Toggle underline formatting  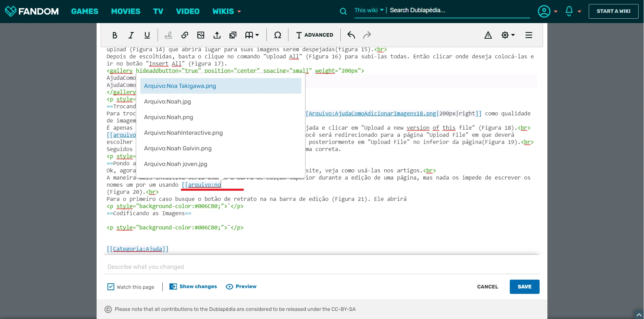pyautogui.click(x=147, y=35)
